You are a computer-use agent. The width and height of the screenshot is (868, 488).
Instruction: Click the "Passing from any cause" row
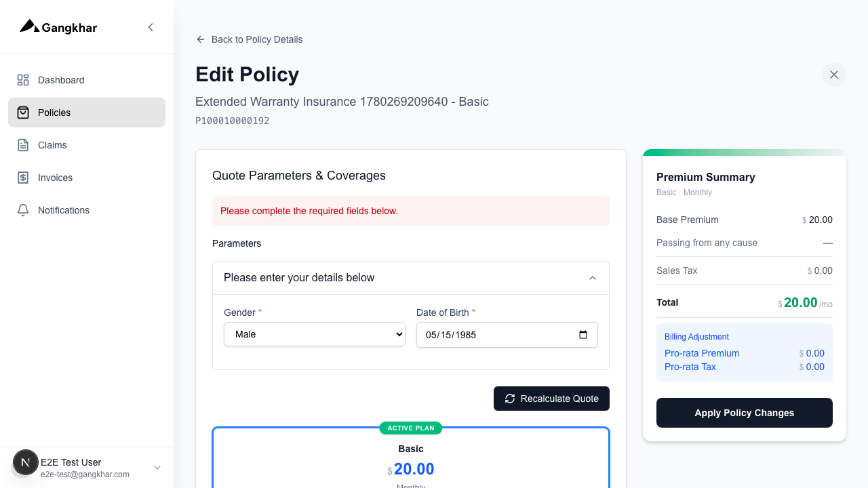pyautogui.click(x=745, y=243)
